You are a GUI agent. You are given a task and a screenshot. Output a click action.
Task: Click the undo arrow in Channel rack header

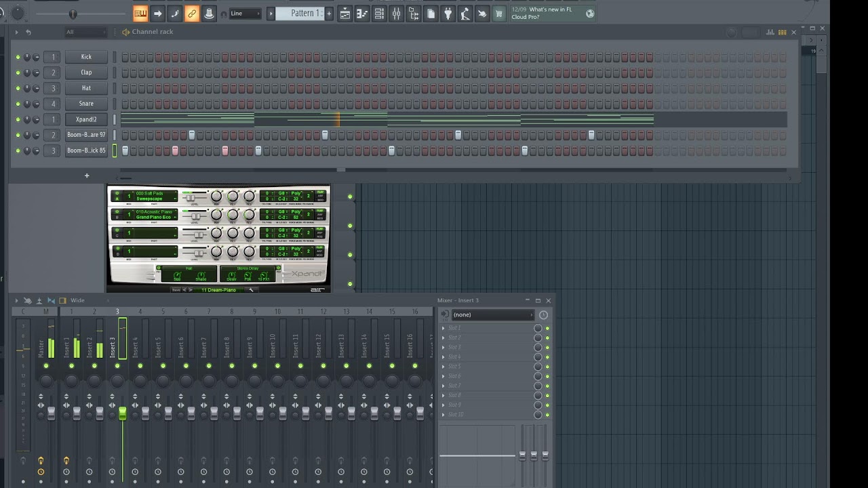pyautogui.click(x=28, y=32)
